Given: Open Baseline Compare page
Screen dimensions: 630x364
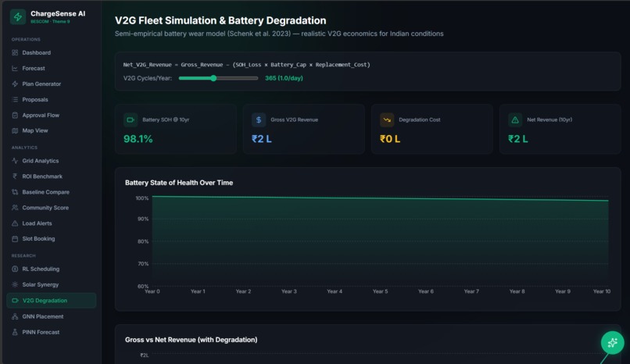Looking at the screenshot, I should click(52, 192).
